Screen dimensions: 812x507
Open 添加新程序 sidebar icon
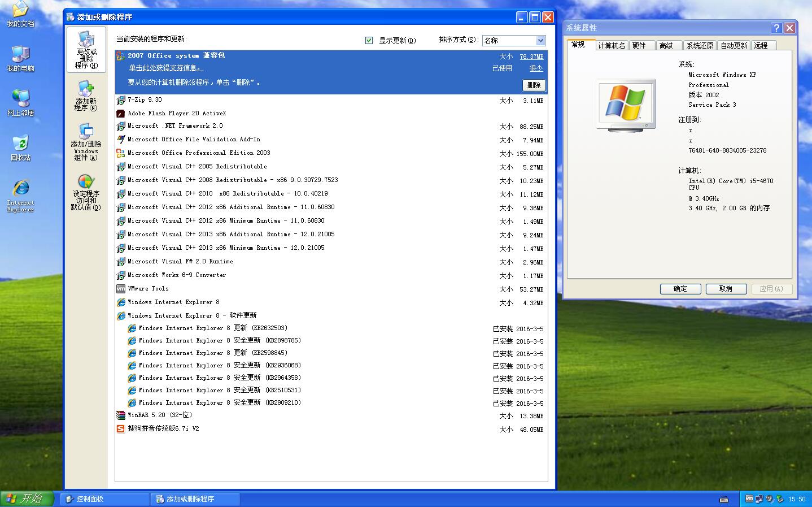(x=86, y=95)
